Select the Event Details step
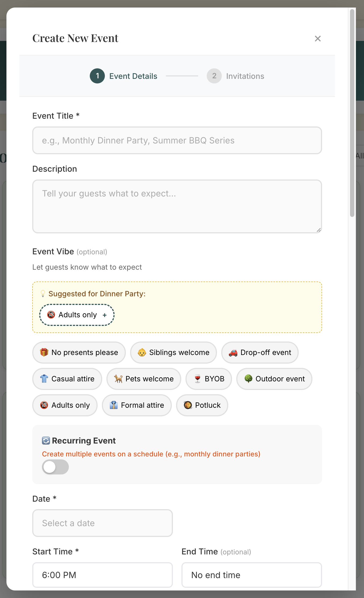This screenshot has width=364, height=598. click(124, 76)
